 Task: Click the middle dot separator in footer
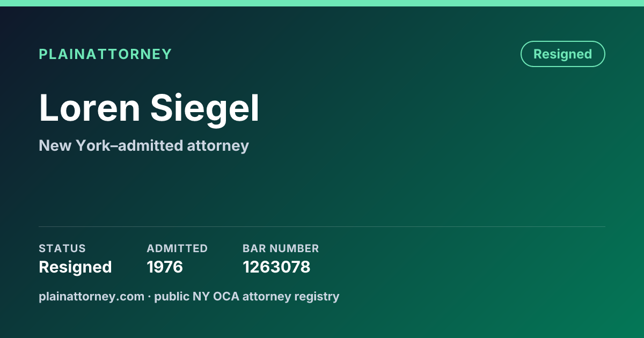click(x=149, y=297)
